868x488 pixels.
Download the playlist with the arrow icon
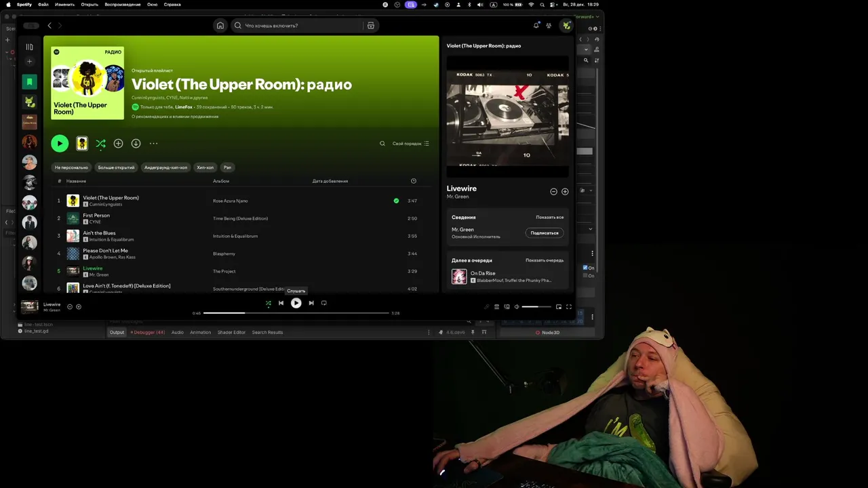pos(136,143)
